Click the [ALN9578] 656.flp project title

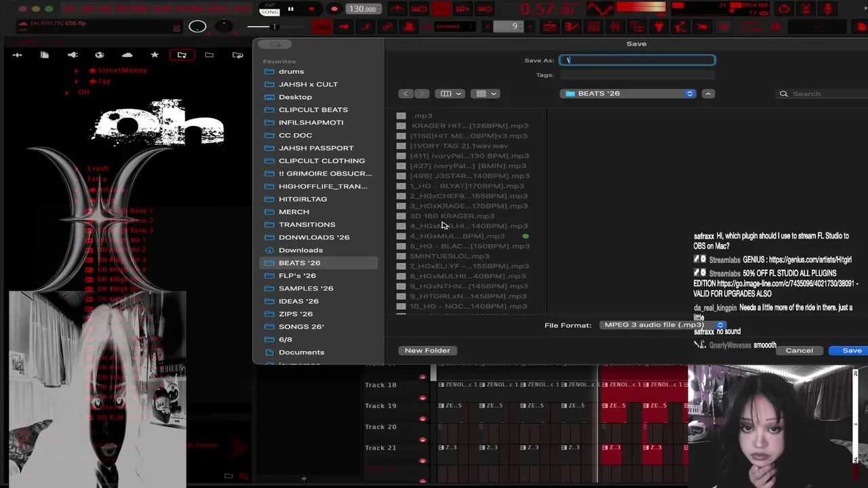coord(58,23)
